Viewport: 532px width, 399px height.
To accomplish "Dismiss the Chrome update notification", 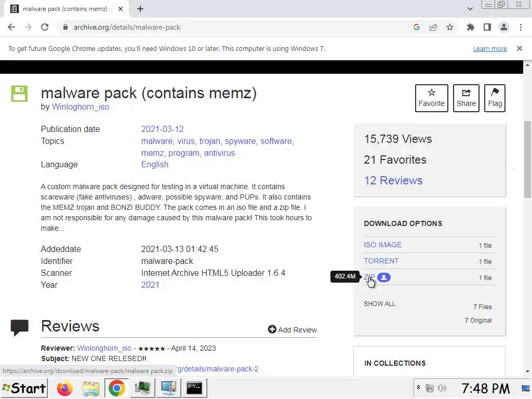I will [x=519, y=48].
